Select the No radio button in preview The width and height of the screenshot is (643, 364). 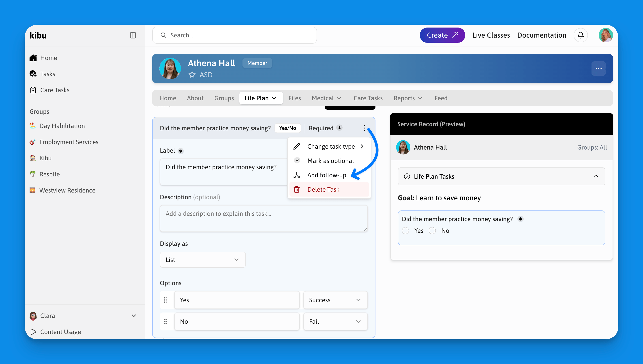432,231
